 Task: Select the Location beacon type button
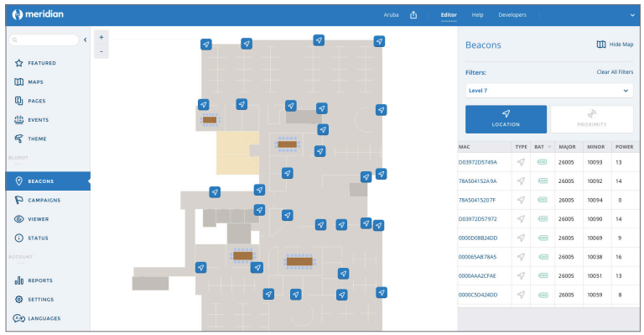point(506,119)
